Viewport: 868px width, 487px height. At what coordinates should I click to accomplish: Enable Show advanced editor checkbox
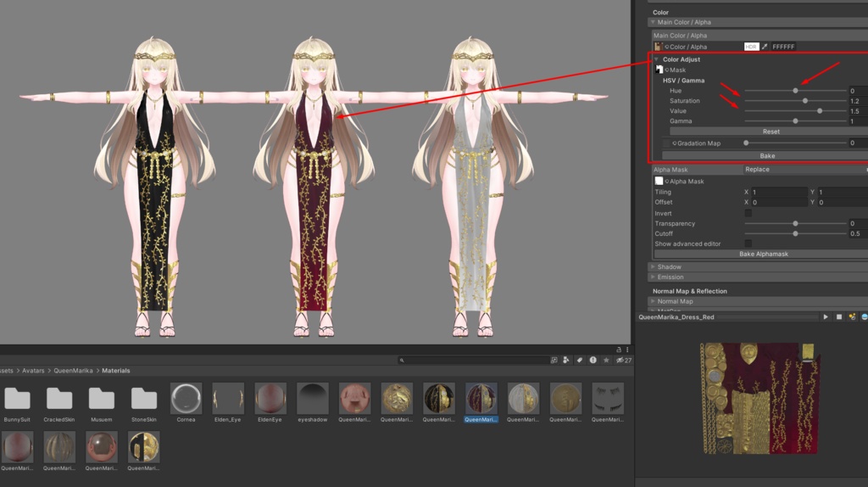(748, 243)
